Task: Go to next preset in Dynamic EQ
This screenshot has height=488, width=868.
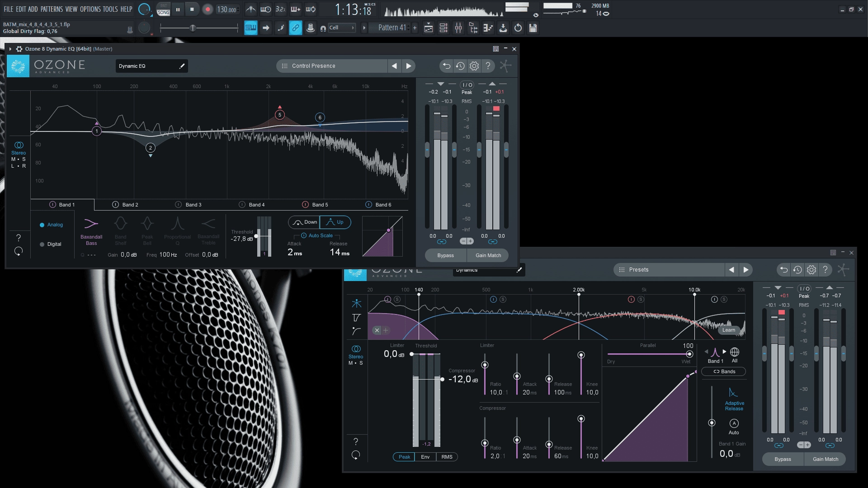Action: click(x=409, y=66)
